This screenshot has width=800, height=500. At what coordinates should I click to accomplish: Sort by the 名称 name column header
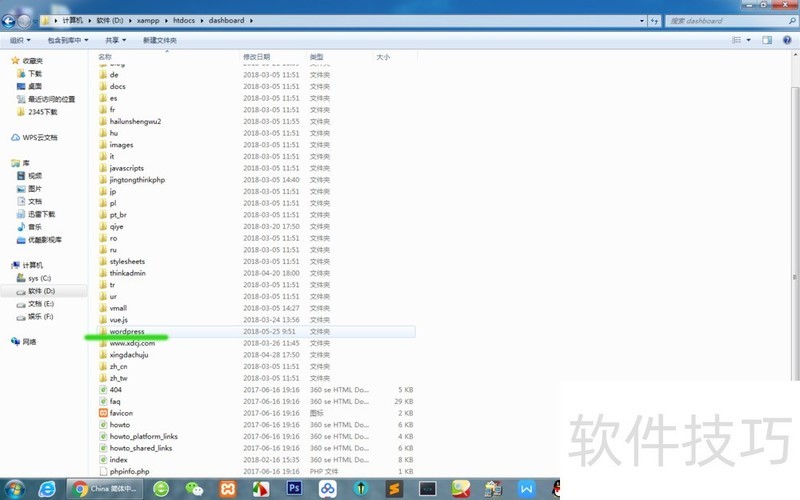coord(168,57)
